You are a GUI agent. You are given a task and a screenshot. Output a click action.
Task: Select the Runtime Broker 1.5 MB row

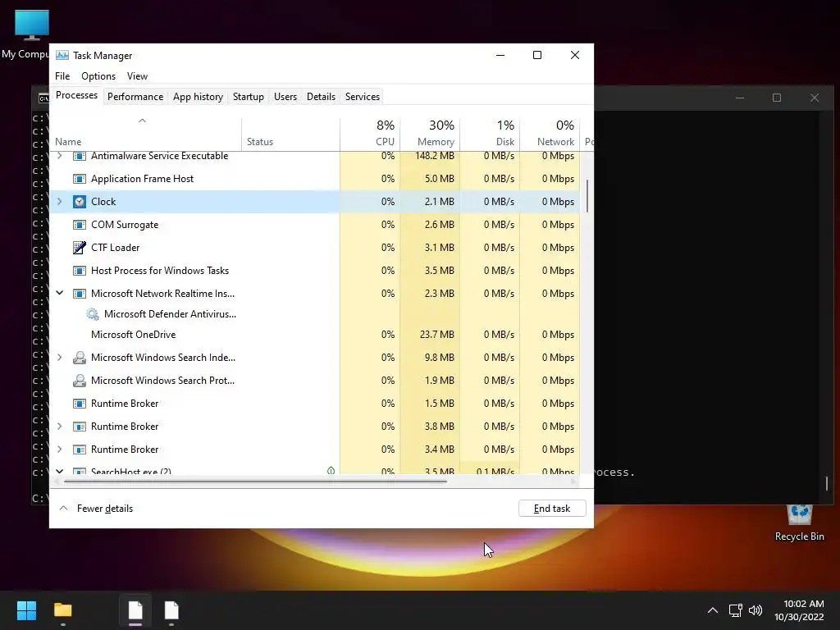click(x=314, y=404)
